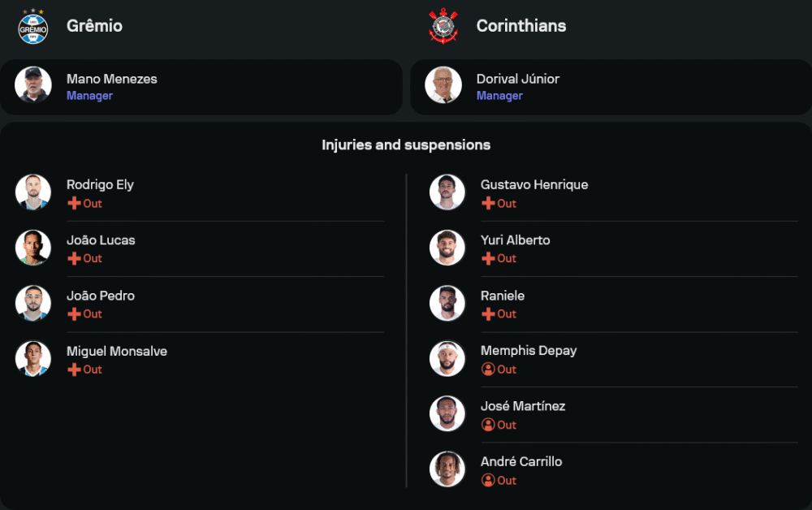Click the injury cross icon under Miguel Monsalve
This screenshot has width=812, height=510.
coord(74,370)
